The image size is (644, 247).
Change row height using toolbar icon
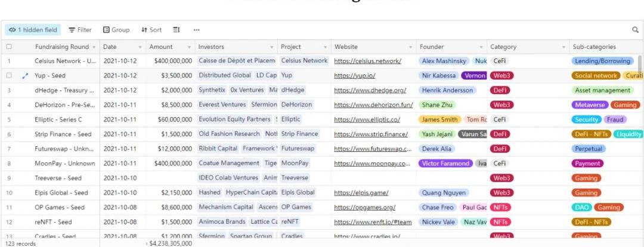[177, 30]
